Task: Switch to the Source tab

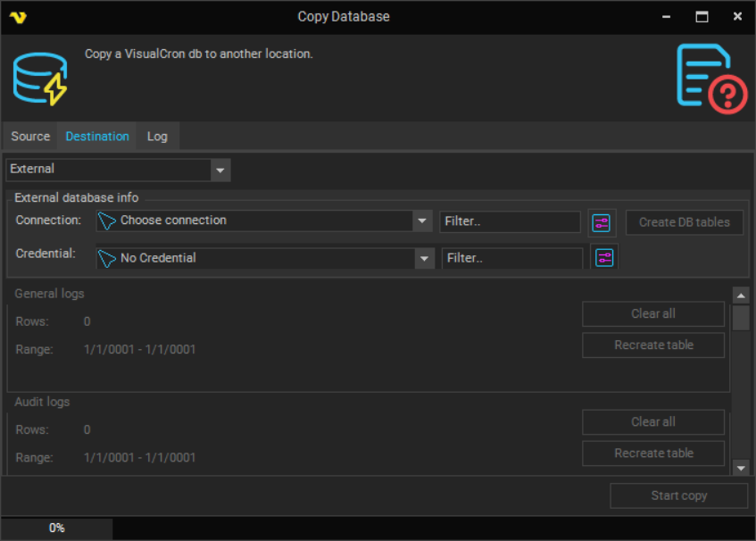Action: 30,137
